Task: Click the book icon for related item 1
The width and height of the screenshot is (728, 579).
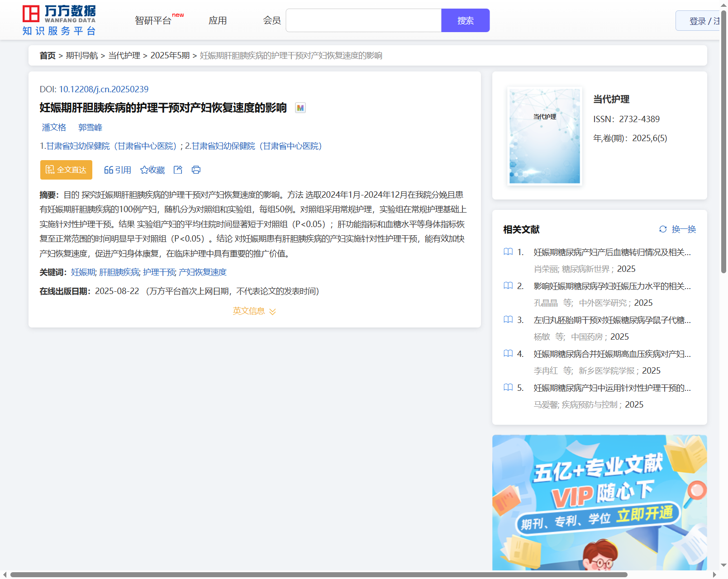Action: (x=508, y=252)
